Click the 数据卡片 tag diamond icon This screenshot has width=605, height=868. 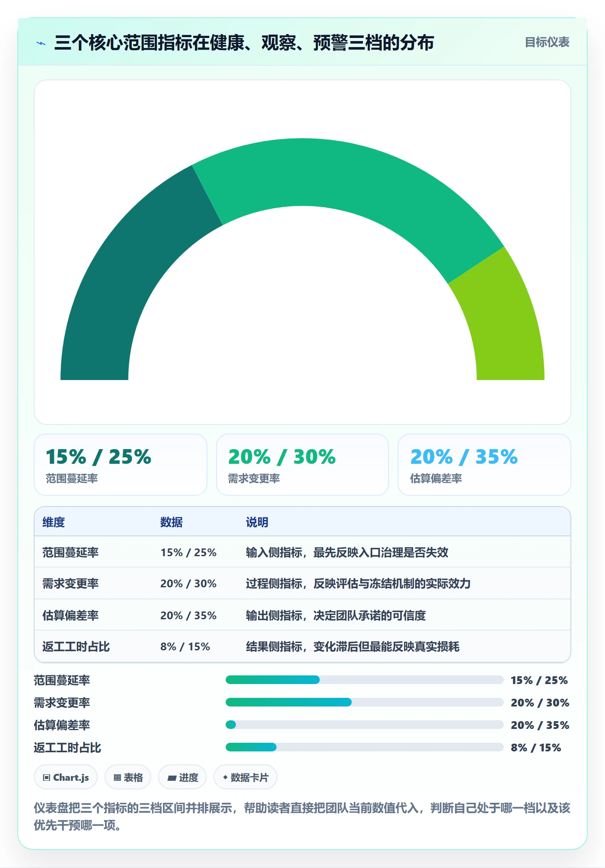(x=225, y=777)
